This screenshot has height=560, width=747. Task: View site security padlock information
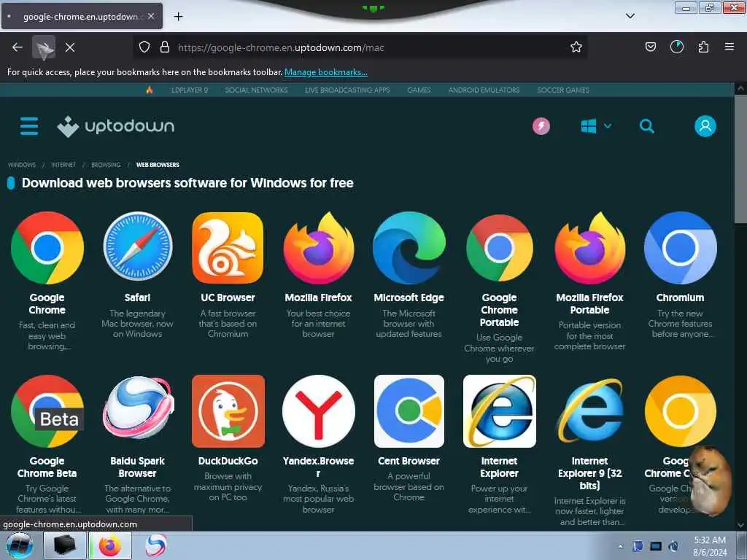click(x=165, y=47)
